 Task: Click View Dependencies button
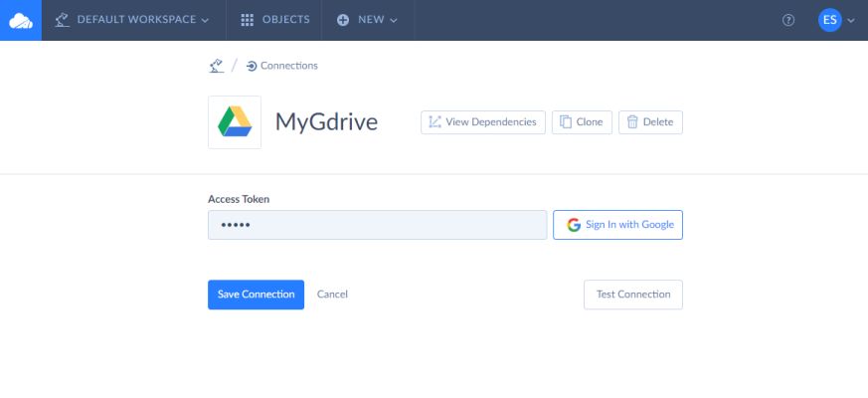(483, 122)
